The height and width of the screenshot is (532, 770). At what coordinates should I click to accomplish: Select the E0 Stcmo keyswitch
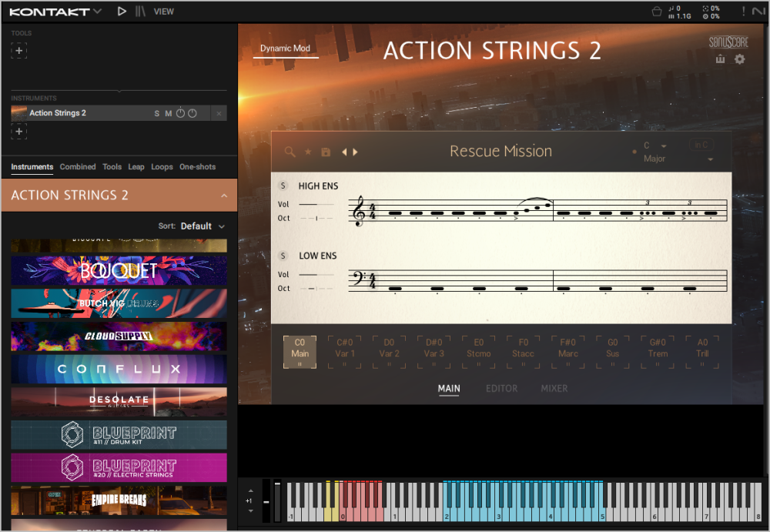click(479, 352)
